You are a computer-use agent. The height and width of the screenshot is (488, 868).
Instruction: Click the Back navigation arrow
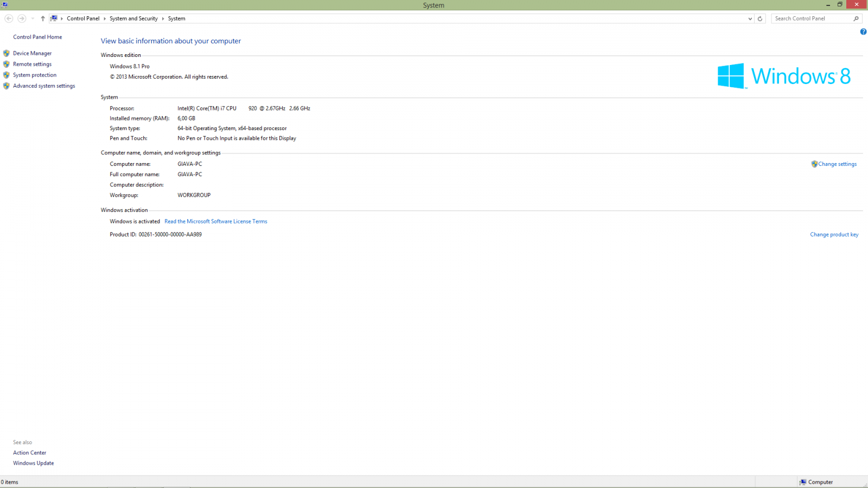click(x=9, y=18)
